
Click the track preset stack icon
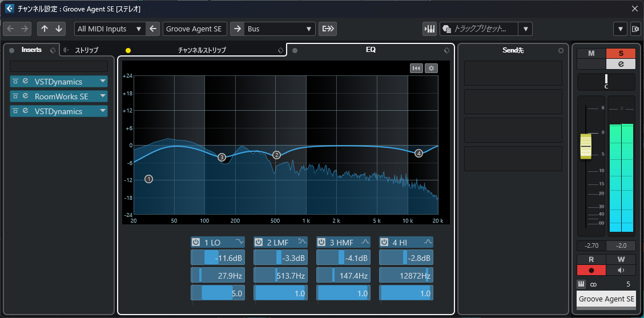tap(447, 29)
